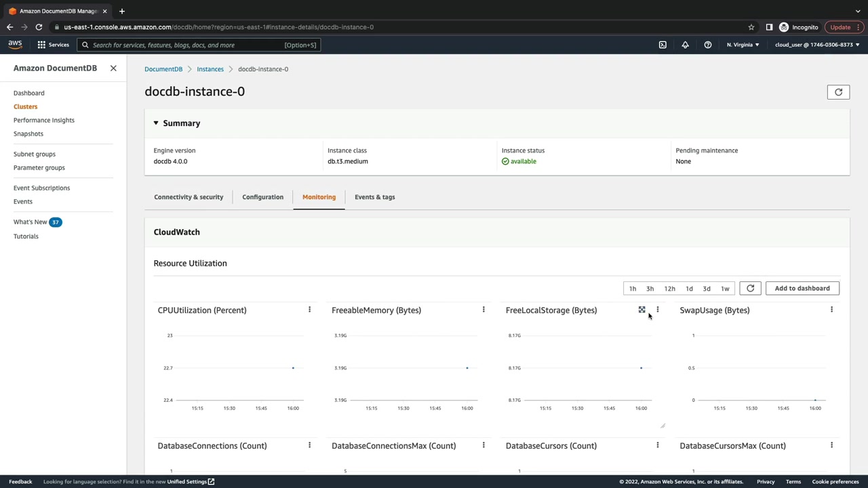
Task: Switch to Connectivity & security tab
Action: [x=189, y=197]
